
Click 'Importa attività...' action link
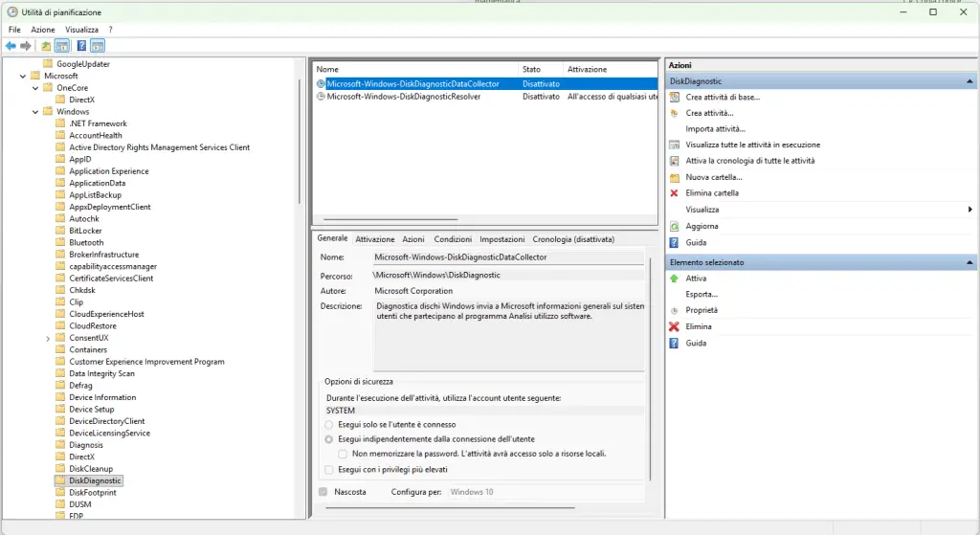tap(715, 129)
